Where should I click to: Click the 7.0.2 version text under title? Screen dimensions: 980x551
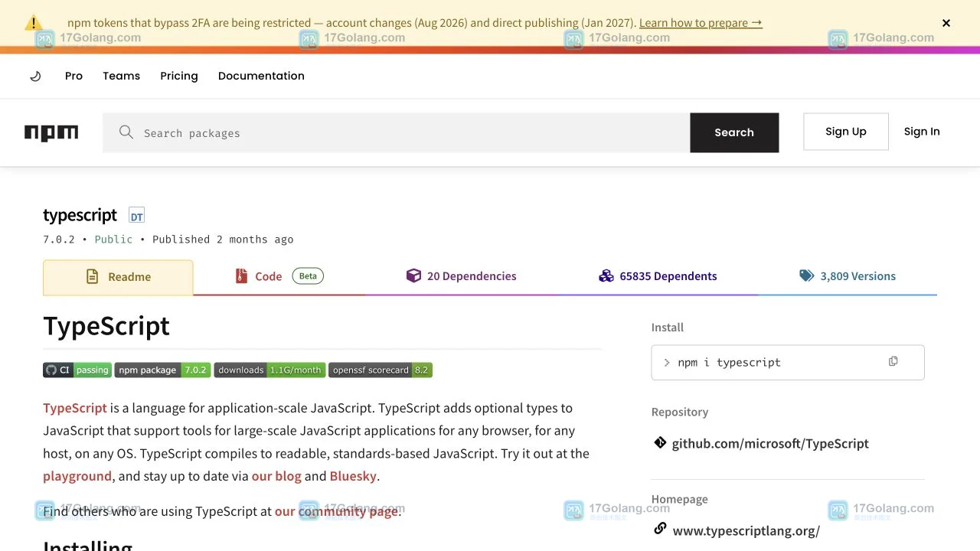59,240
